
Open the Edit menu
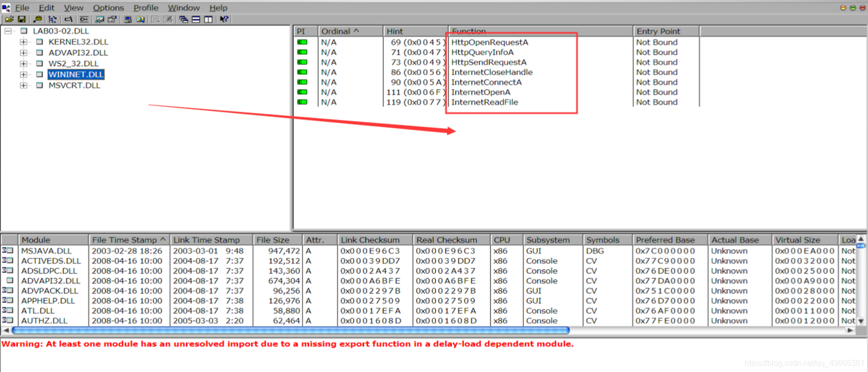[47, 8]
